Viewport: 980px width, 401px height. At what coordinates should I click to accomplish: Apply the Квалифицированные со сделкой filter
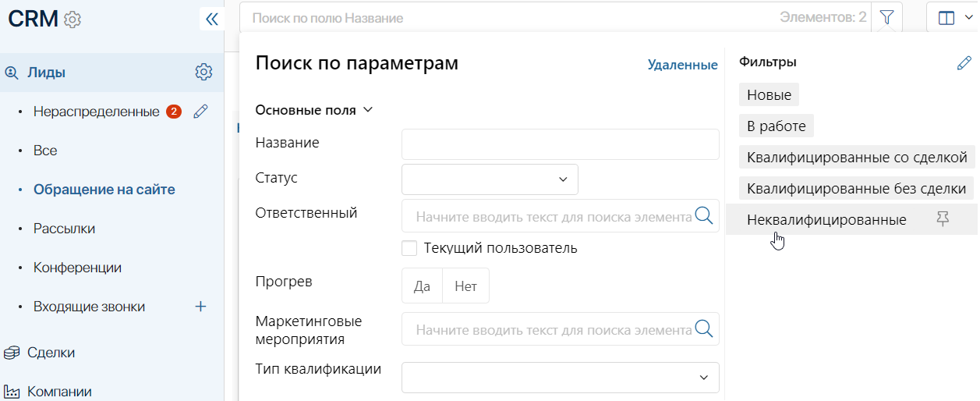click(x=857, y=158)
